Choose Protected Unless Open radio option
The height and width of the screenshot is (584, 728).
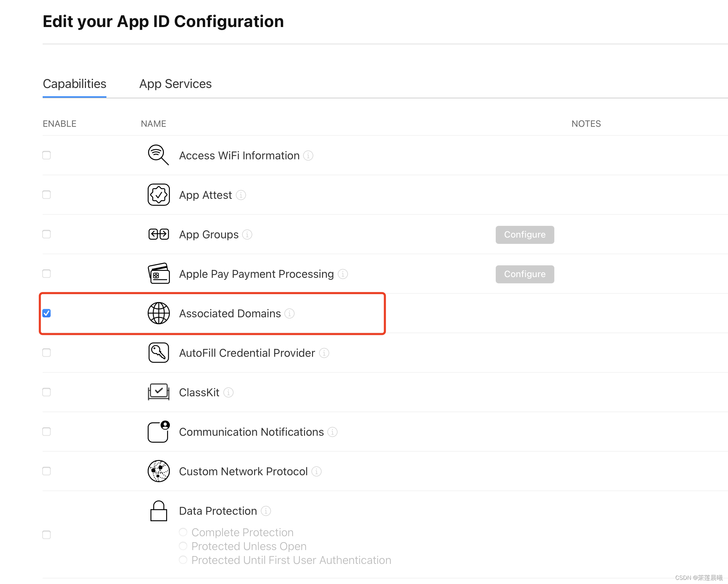coord(183,546)
